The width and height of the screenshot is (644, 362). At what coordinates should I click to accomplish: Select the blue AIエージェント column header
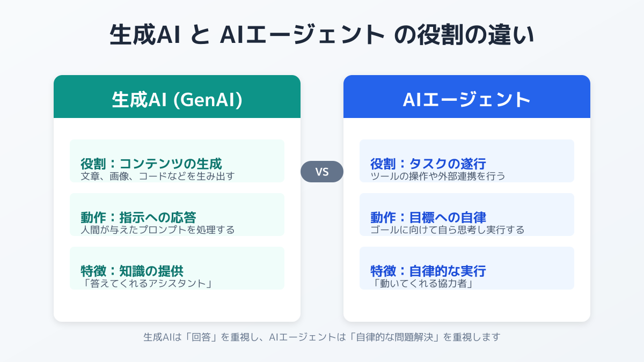click(x=467, y=100)
